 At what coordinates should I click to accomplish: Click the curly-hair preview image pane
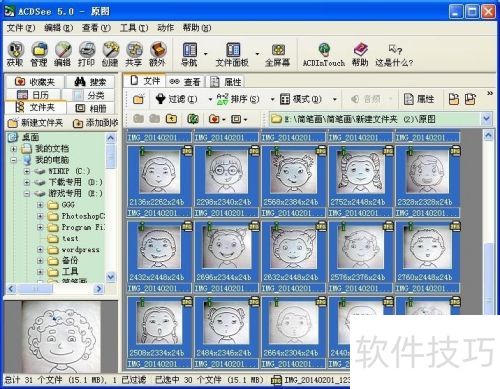pyautogui.click(x=61, y=337)
